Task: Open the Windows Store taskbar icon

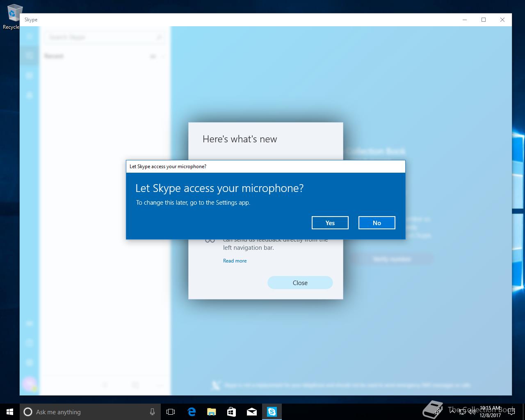Action: [x=231, y=412]
